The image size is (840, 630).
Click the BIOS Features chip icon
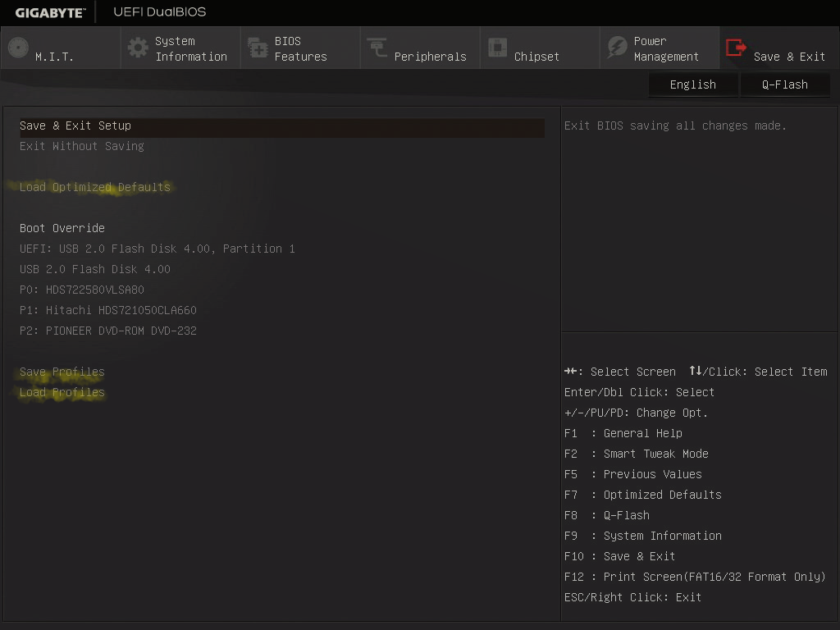tap(258, 48)
